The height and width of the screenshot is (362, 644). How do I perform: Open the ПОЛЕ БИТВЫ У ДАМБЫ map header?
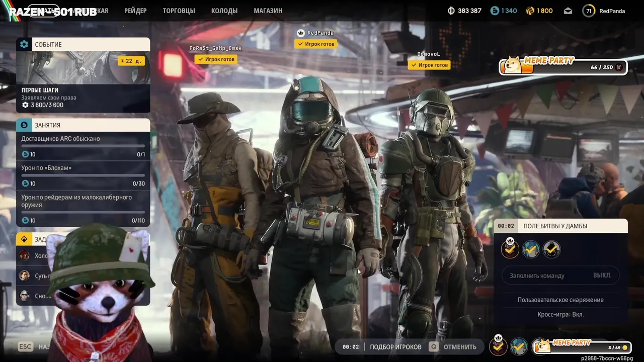point(561,226)
